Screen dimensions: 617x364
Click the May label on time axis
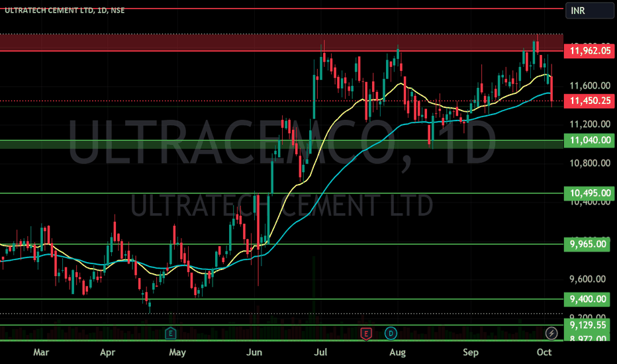point(177,352)
